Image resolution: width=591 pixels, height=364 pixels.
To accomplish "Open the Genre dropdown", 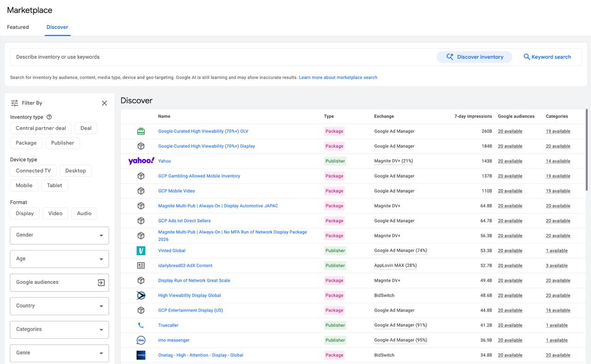I will click(x=60, y=353).
